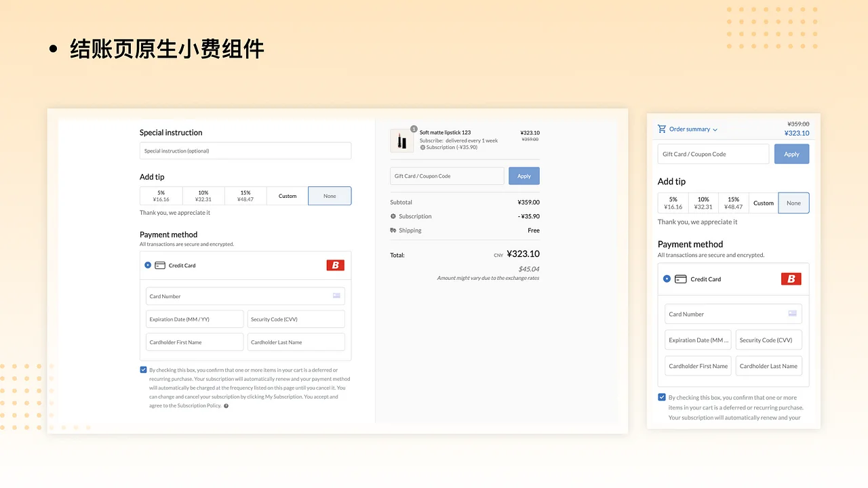Click the card icon inside the Card Number field
Screen dimensions: 868x488
tap(336, 296)
